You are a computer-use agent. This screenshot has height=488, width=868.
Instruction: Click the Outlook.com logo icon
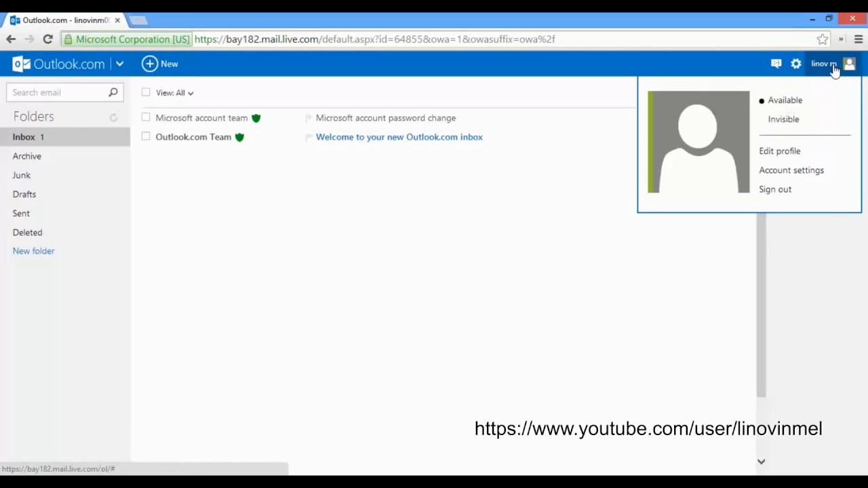point(21,64)
